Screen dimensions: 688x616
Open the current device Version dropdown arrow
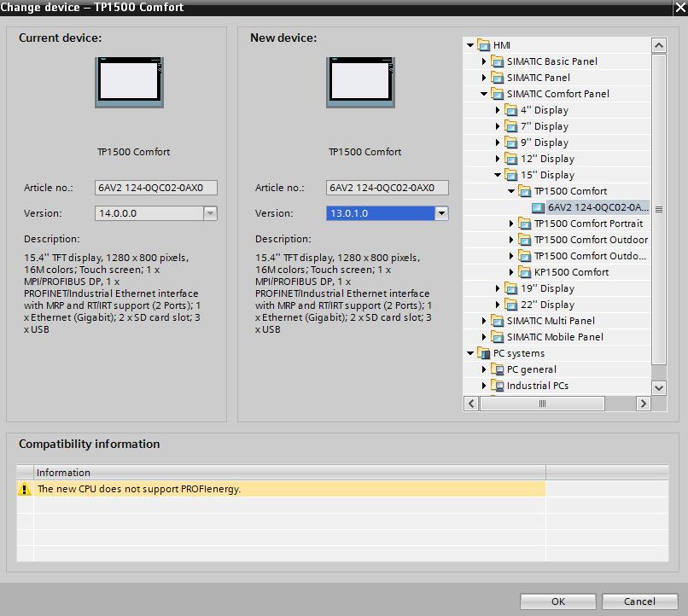tap(210, 213)
